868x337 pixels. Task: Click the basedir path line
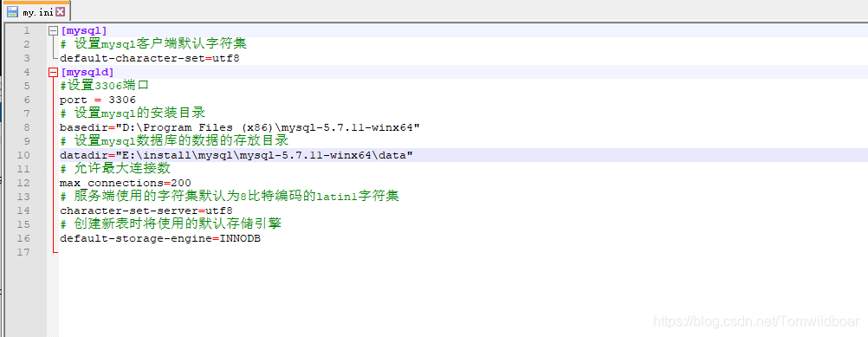pos(240,127)
